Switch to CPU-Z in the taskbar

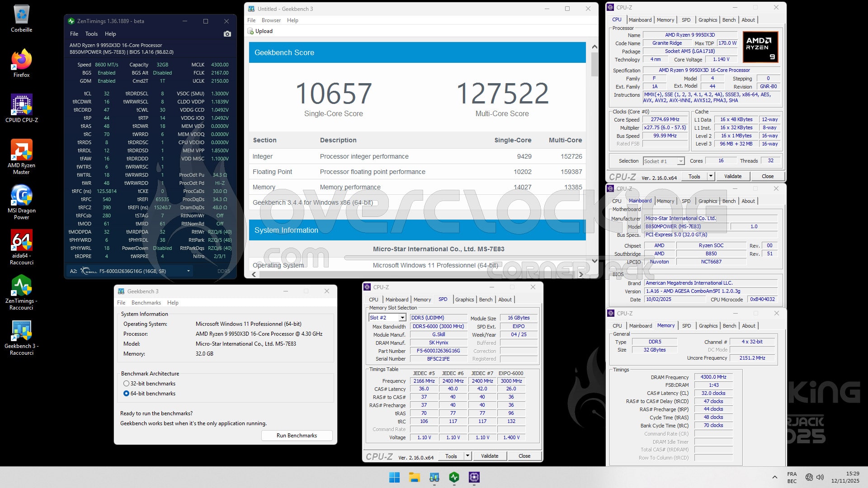pos(474,477)
